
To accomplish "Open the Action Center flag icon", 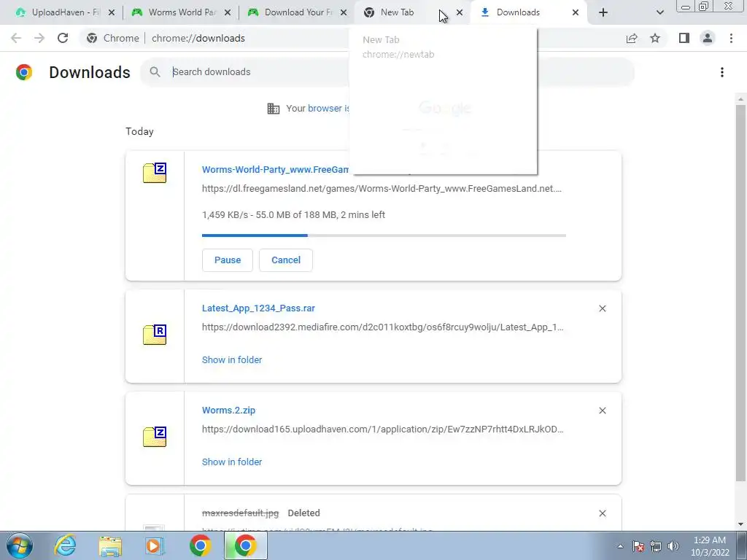I will [638, 546].
